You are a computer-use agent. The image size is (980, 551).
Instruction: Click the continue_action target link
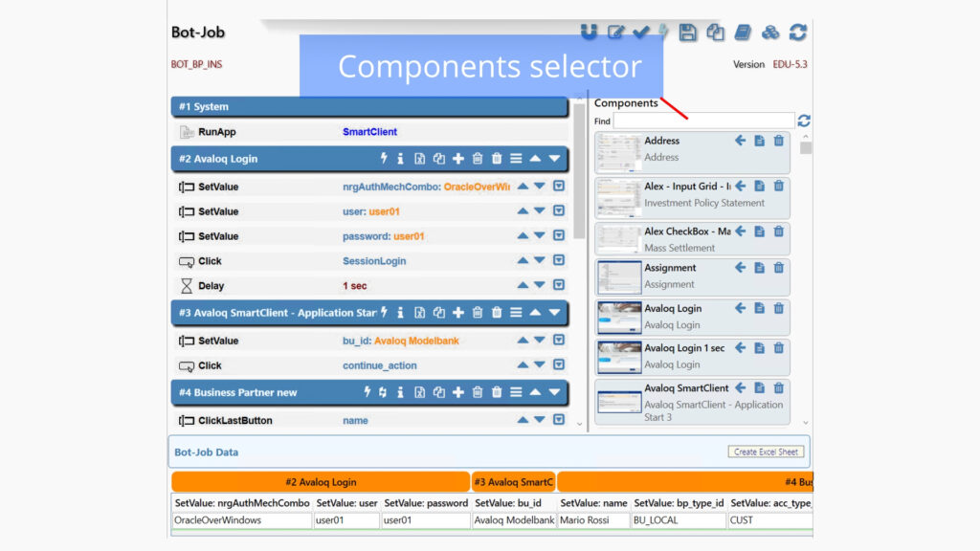point(379,365)
